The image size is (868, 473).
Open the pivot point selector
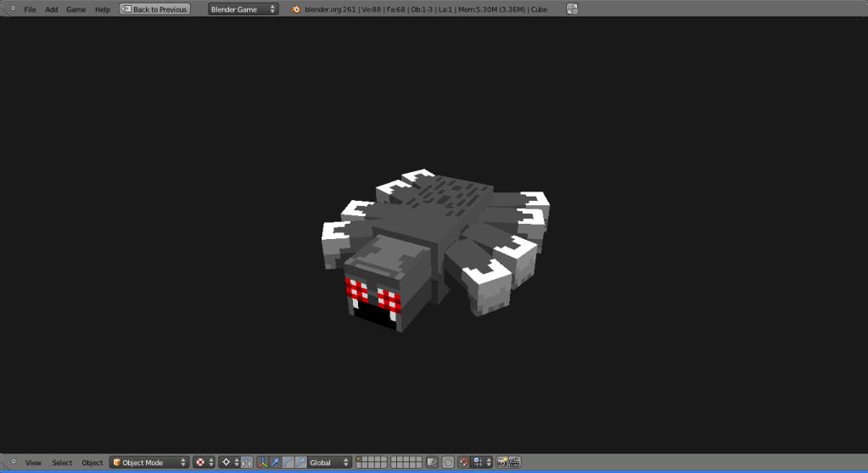229,463
